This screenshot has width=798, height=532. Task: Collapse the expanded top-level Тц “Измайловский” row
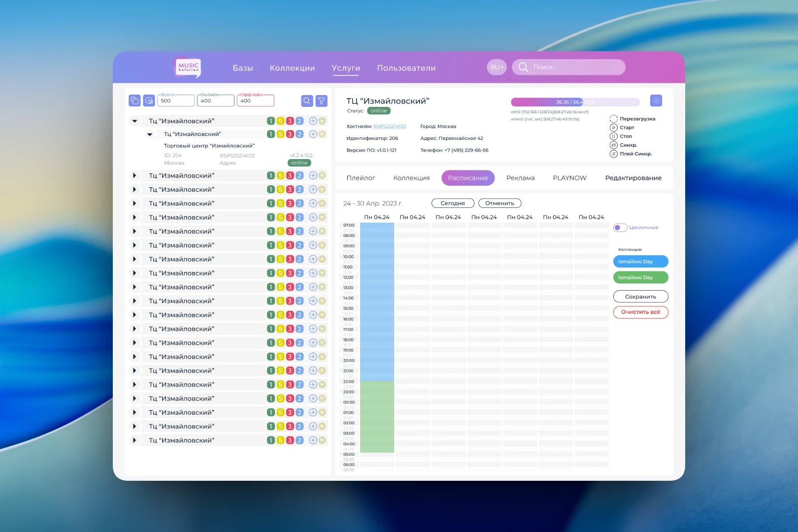[x=134, y=121]
